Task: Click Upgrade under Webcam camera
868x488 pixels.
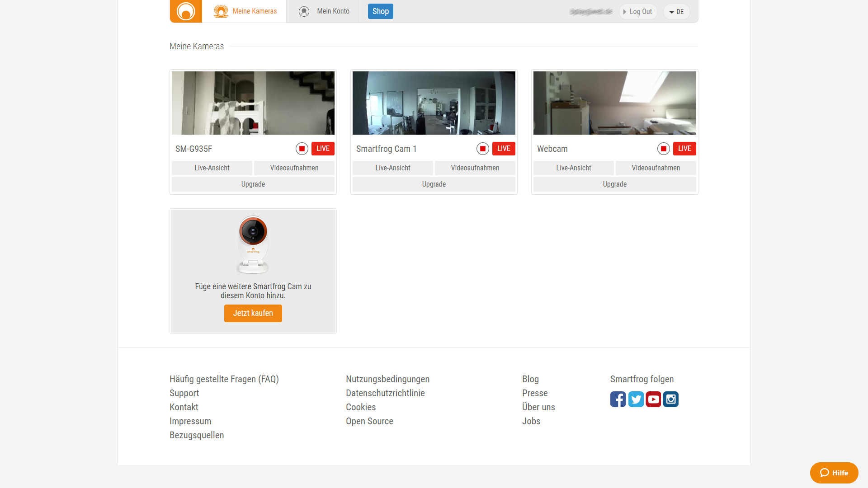Action: pyautogui.click(x=614, y=184)
